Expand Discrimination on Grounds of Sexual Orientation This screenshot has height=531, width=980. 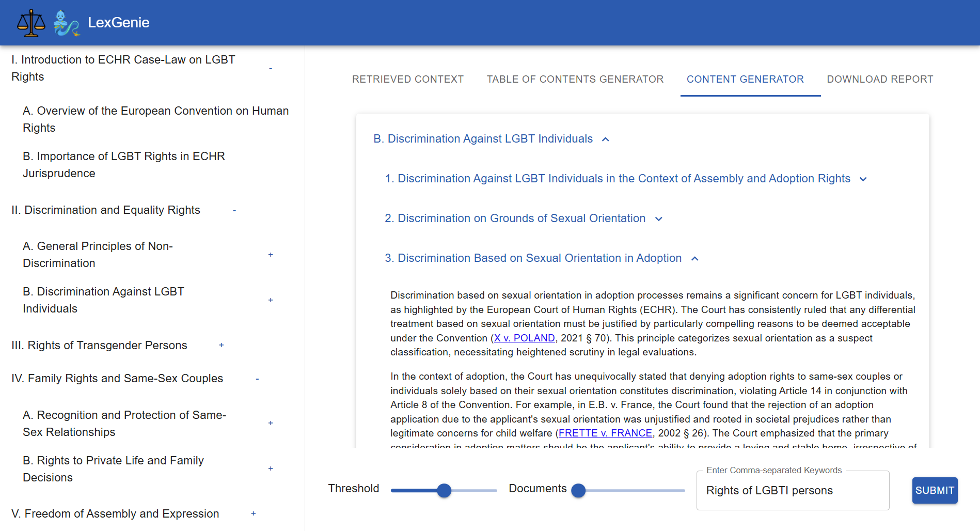(659, 219)
